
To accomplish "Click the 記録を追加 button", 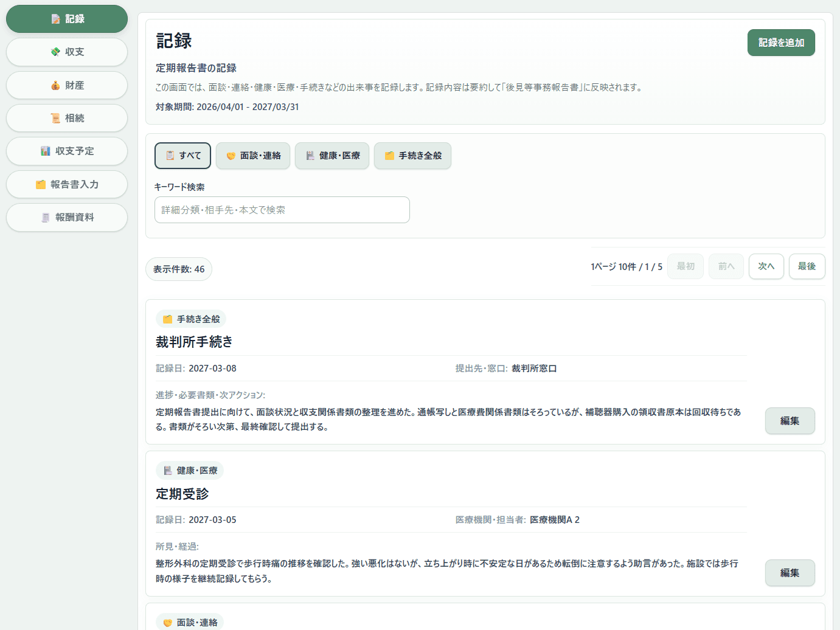I will coord(781,43).
